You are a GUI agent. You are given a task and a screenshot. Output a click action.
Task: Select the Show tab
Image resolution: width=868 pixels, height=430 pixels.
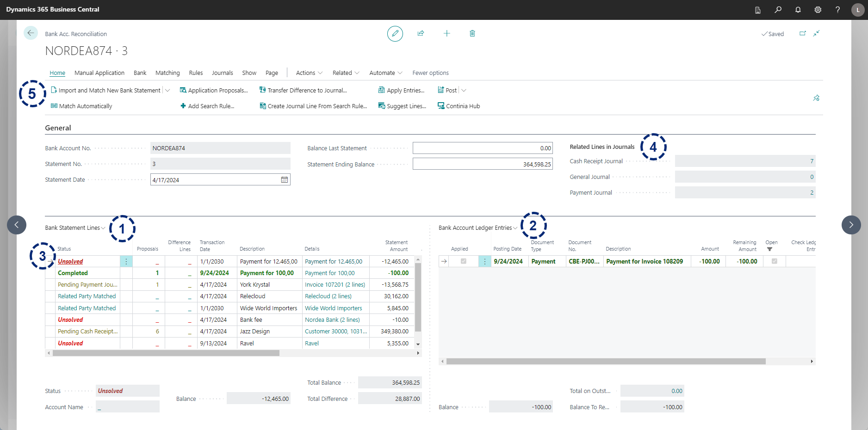pos(249,73)
